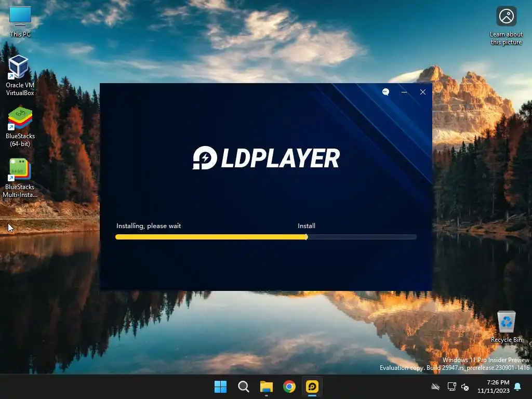The width and height of the screenshot is (532, 399).
Task: Select the Recycle Bin icon
Action: (506, 327)
